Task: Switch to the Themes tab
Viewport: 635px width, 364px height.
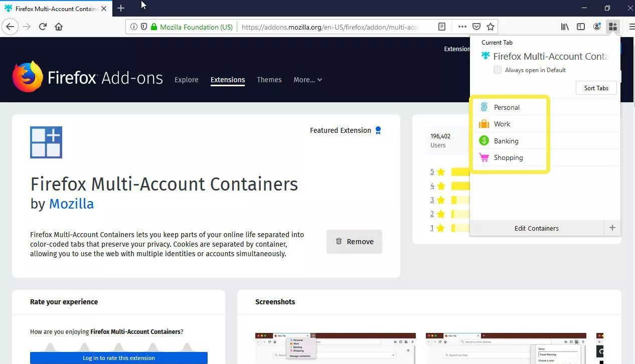Action: 269,80
